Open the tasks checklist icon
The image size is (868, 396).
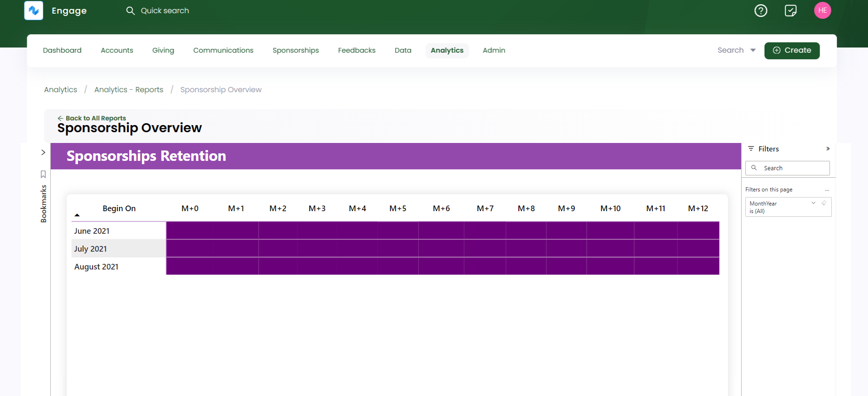point(791,10)
